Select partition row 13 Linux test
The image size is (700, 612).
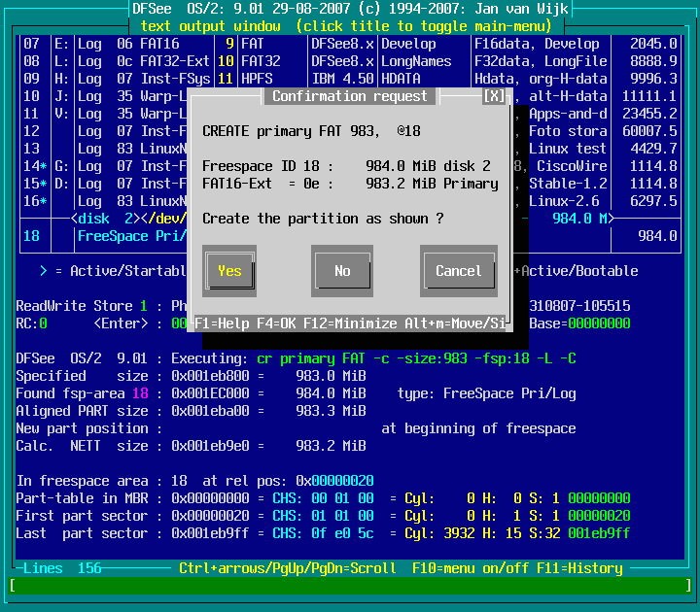[x=603, y=149]
